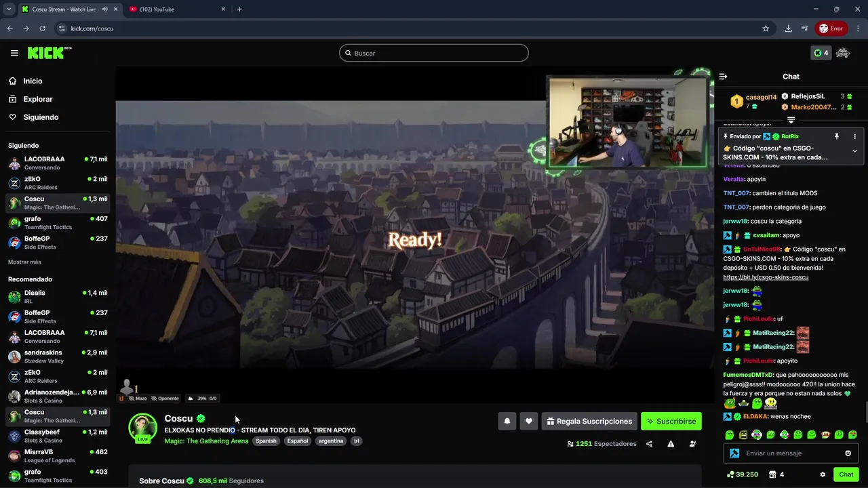Send message with the green Chat button
The width and height of the screenshot is (868, 488).
[846, 474]
